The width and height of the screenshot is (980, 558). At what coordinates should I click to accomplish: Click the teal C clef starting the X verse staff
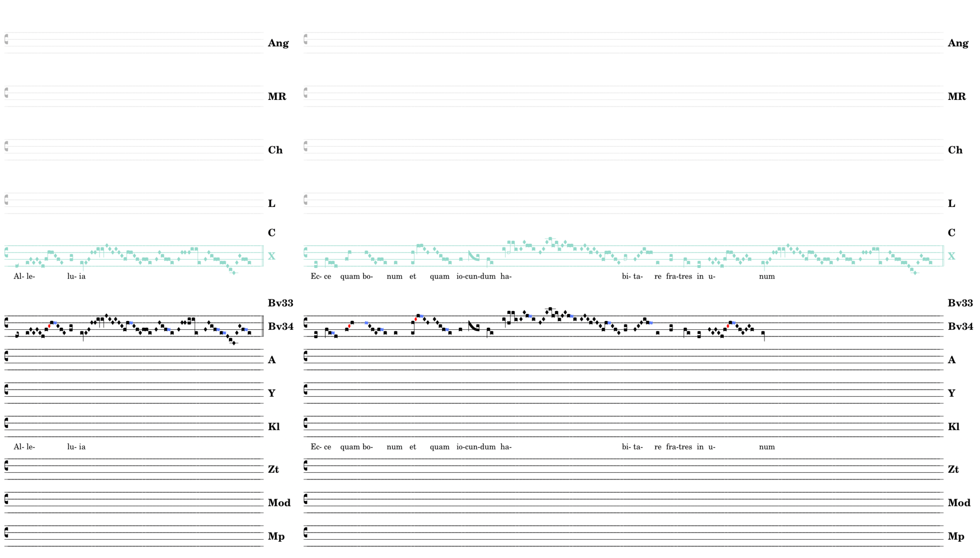coord(306,252)
